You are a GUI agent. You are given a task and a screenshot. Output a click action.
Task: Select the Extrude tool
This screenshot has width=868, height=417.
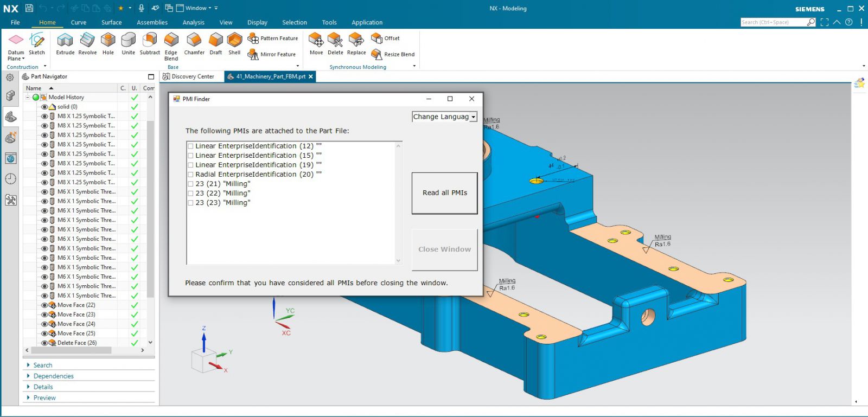65,43
